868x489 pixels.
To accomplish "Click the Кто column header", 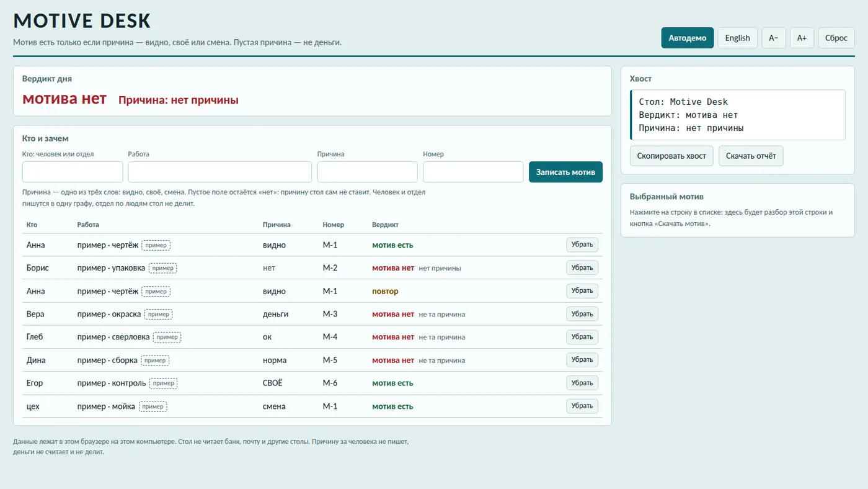I will pyautogui.click(x=32, y=225).
